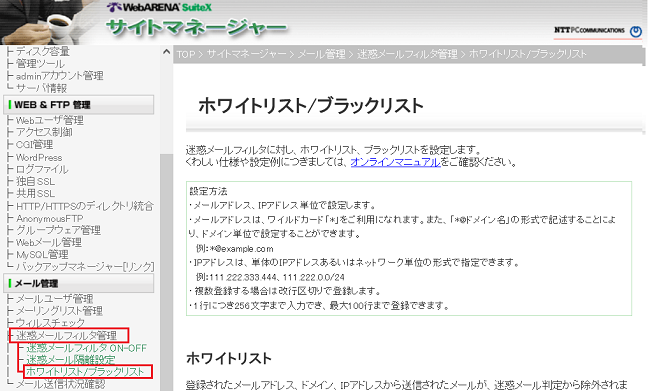Image resolution: width=650 pixels, height=391 pixels.
Task: Open Webメール管理 page
Action: 49,242
